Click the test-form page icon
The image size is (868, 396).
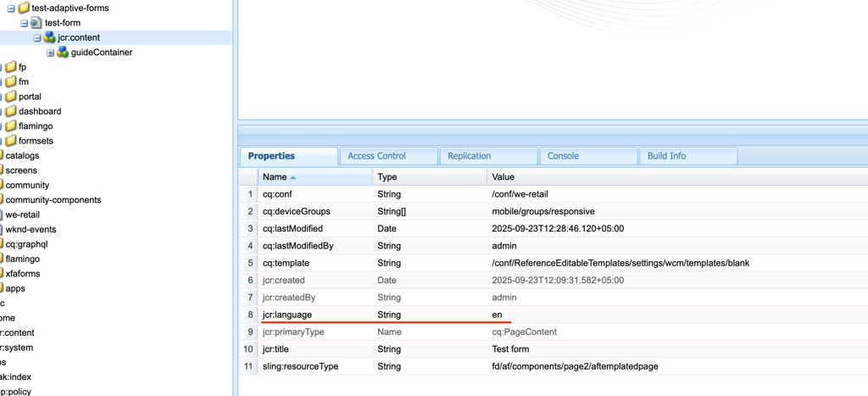point(36,23)
